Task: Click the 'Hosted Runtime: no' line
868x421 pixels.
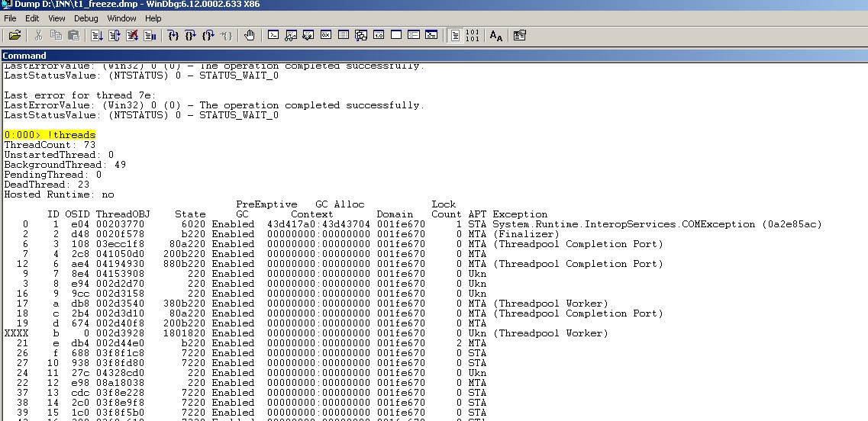Action: pos(59,194)
